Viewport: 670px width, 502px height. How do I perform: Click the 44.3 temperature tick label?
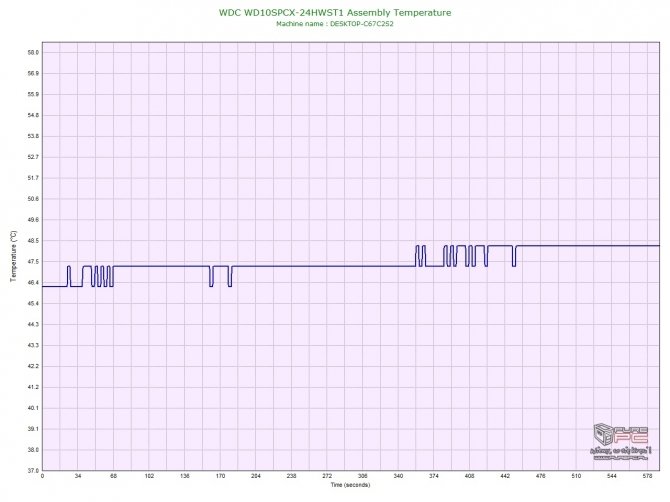click(33, 324)
